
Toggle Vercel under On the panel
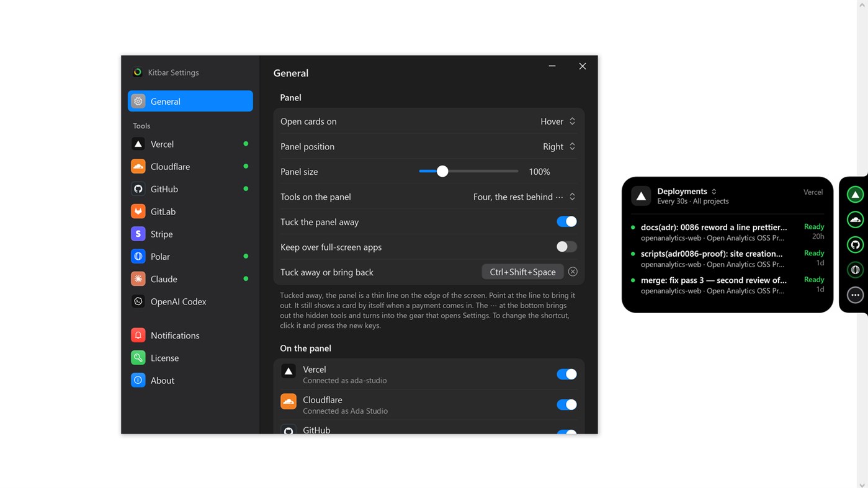pos(566,374)
